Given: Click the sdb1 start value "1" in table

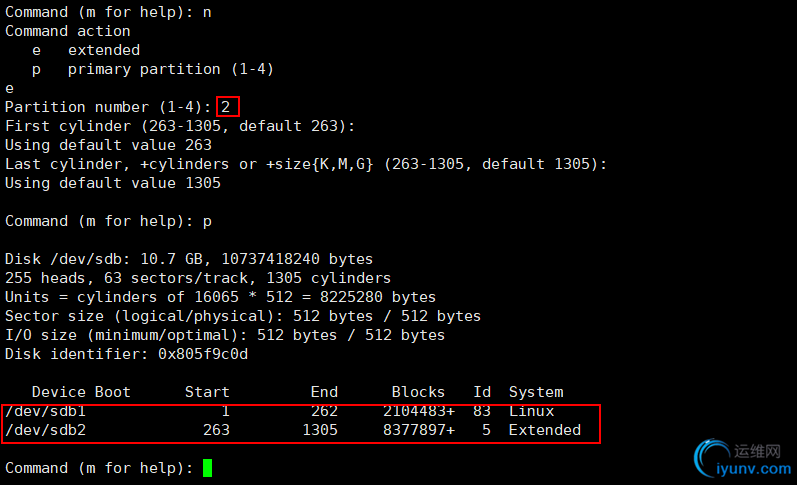Looking at the screenshot, I should (225, 411).
